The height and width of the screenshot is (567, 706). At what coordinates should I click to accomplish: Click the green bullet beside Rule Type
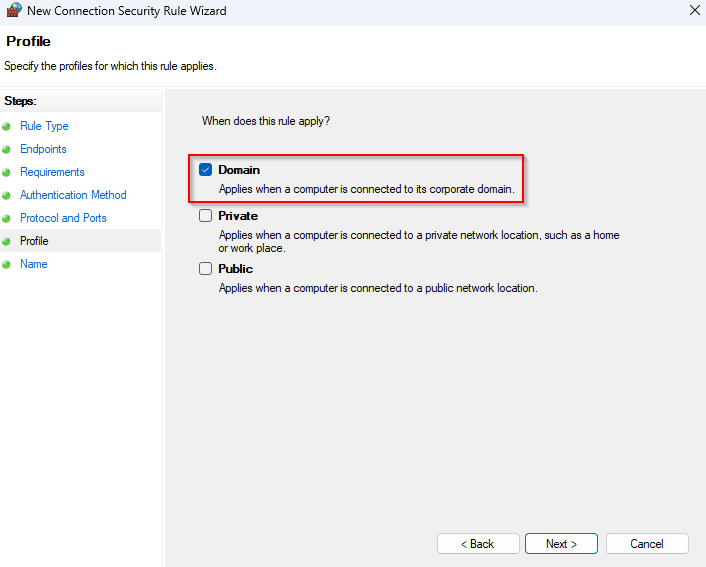coord(7,127)
